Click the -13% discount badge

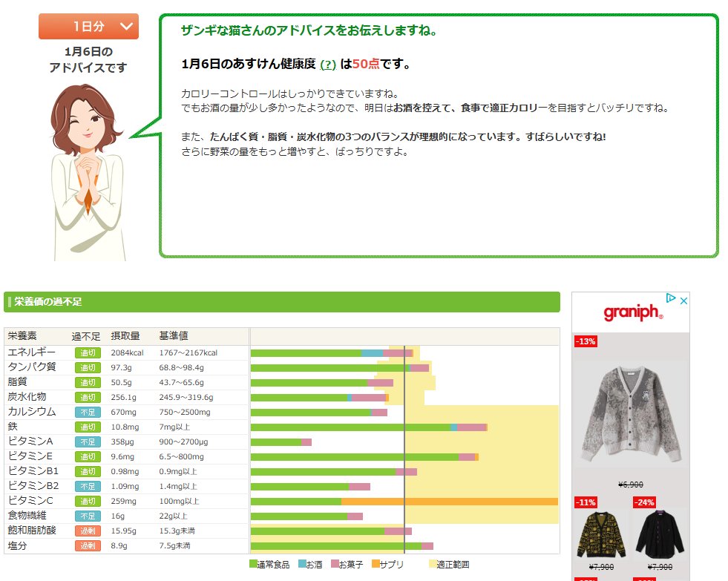click(x=586, y=341)
